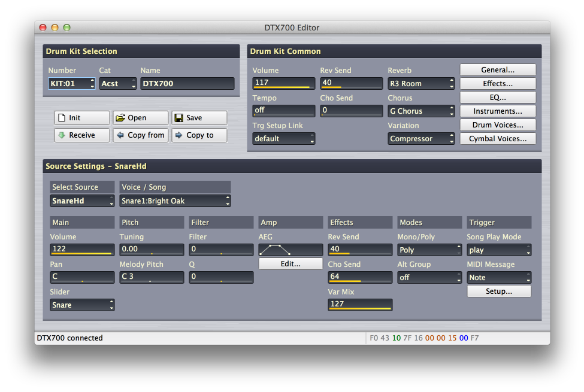The image size is (584, 392).
Task: Click the Init button with blank page icon
Action: [x=81, y=118]
